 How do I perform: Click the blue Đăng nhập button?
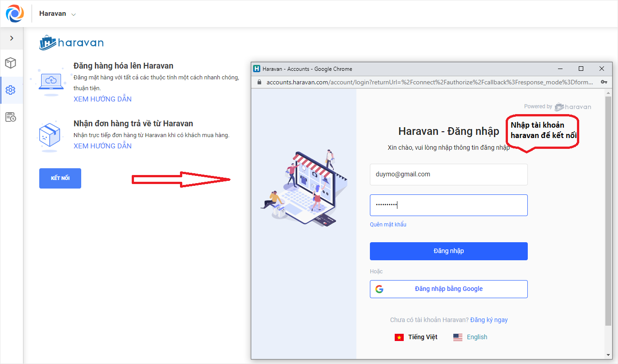point(449,251)
